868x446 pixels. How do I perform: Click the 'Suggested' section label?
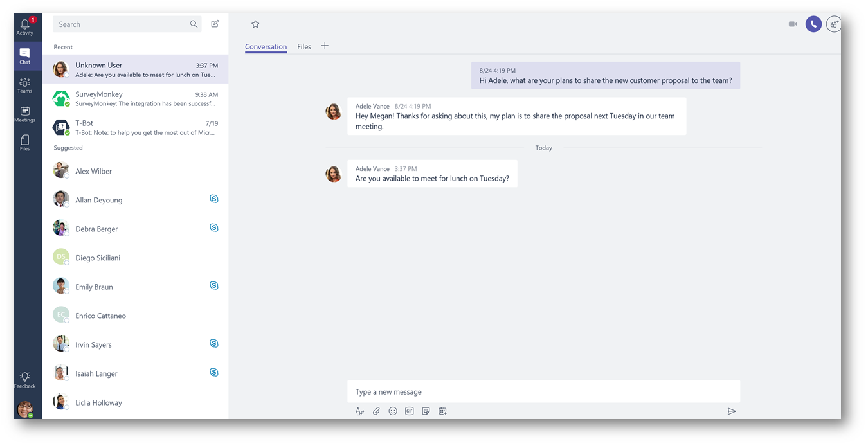68,148
